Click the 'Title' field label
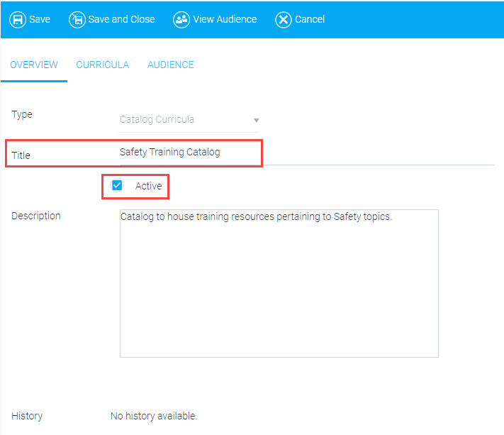 [21, 155]
